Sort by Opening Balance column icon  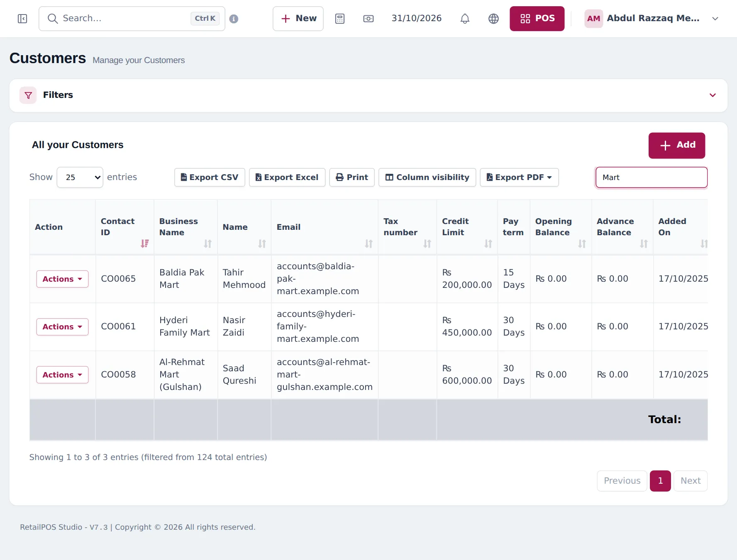[582, 243]
